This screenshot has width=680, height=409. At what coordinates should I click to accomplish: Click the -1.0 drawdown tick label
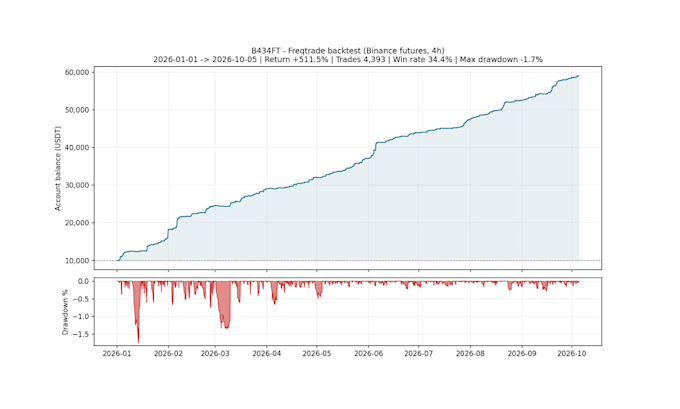(x=81, y=317)
